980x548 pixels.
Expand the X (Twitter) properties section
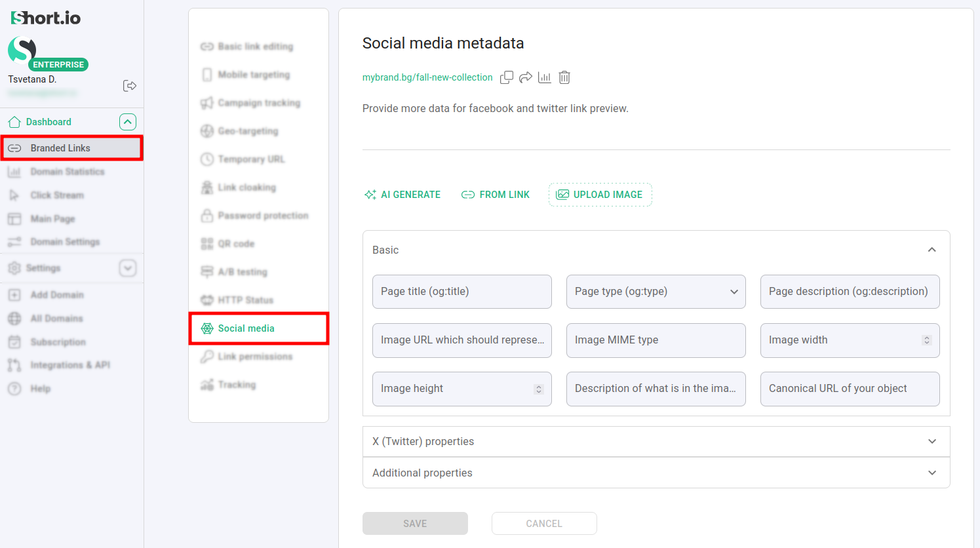click(931, 441)
